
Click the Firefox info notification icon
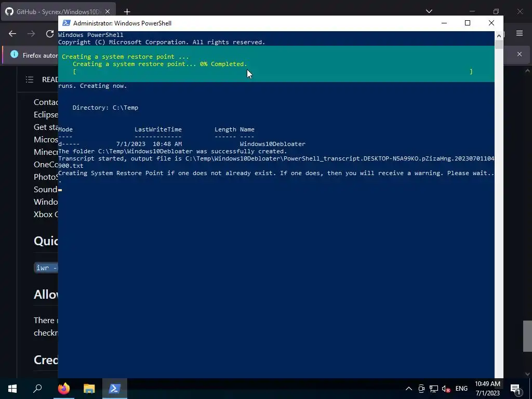pos(14,54)
